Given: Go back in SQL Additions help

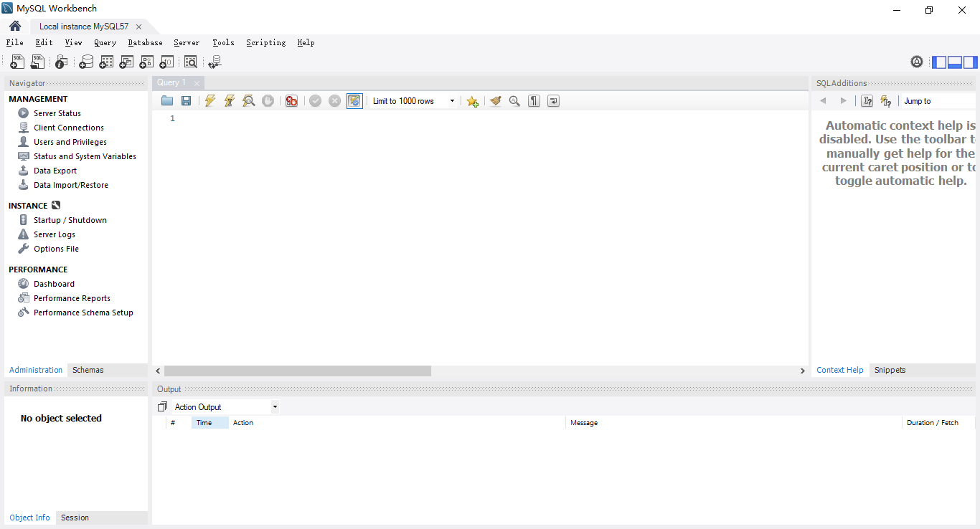Looking at the screenshot, I should [x=823, y=101].
